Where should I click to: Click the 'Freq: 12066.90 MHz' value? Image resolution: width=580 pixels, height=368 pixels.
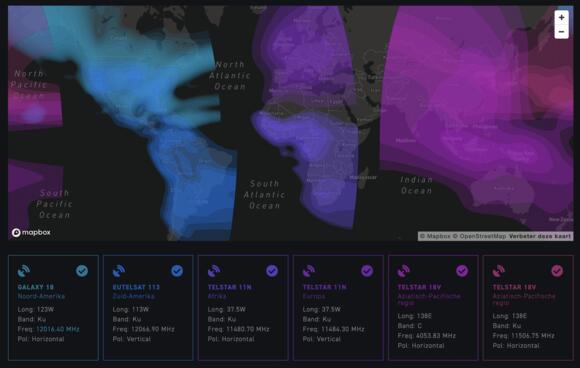tap(144, 329)
